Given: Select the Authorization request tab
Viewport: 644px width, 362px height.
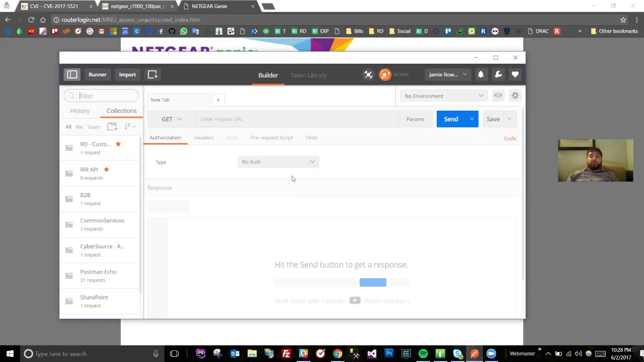Looking at the screenshot, I should point(165,138).
